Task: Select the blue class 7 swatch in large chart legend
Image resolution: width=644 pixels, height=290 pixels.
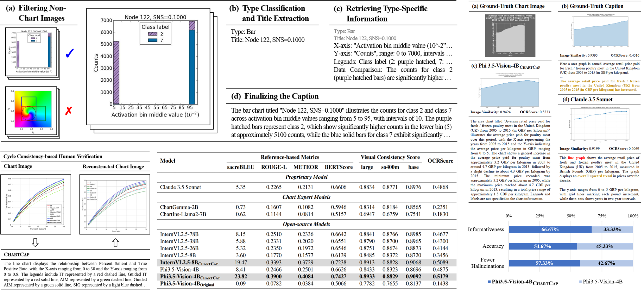Action: tap(153, 40)
